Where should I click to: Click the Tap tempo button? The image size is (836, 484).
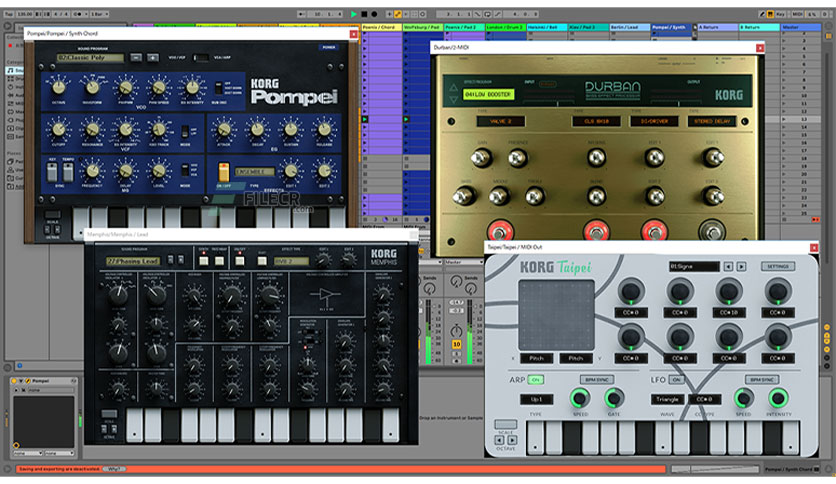click(9, 14)
